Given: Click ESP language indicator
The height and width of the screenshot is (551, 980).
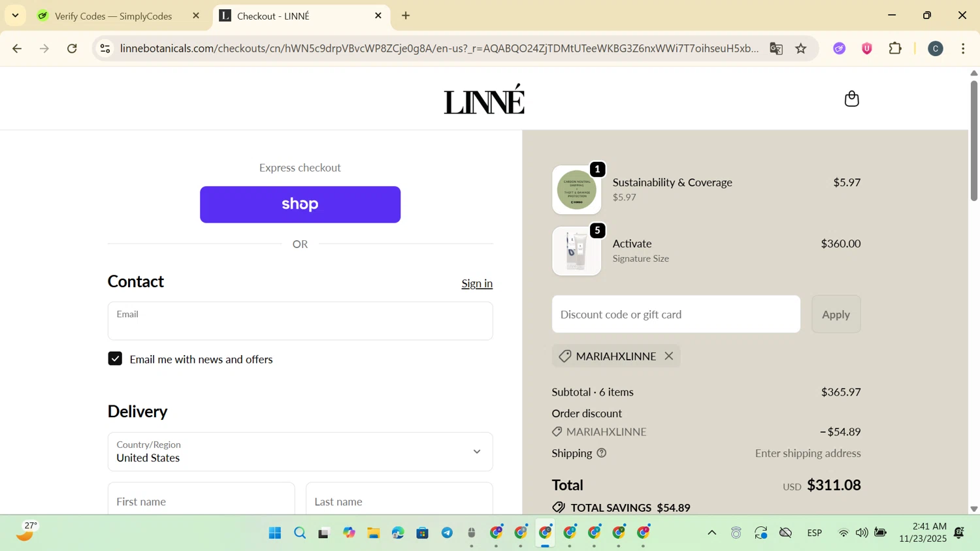Looking at the screenshot, I should [815, 533].
